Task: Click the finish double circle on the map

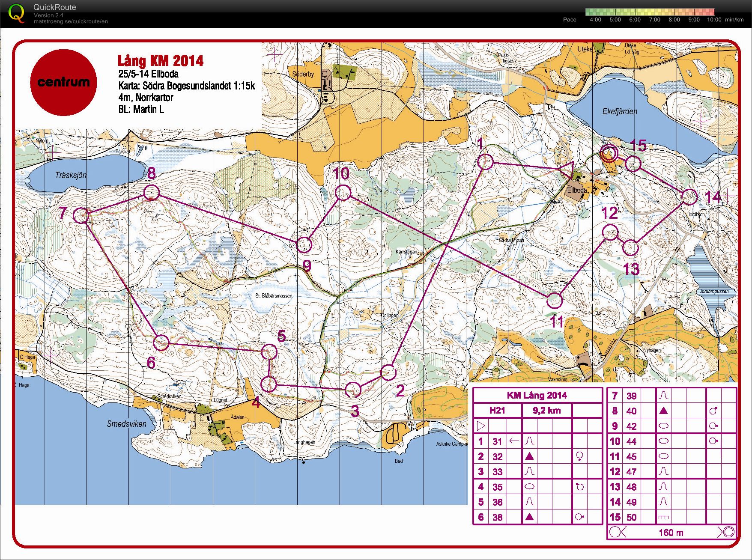Action: coord(609,153)
